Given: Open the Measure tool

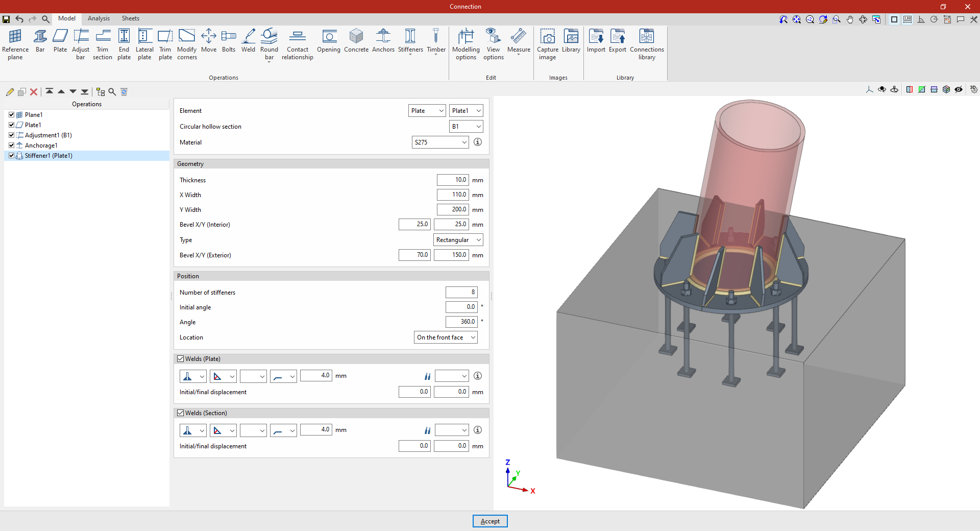Looking at the screenshot, I should point(518,41).
